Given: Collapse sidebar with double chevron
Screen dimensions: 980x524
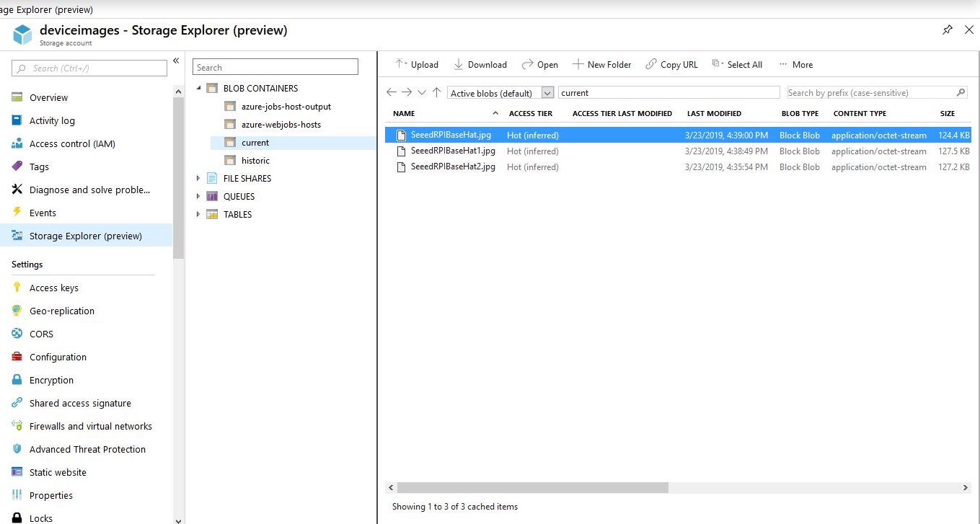Looking at the screenshot, I should [176, 61].
